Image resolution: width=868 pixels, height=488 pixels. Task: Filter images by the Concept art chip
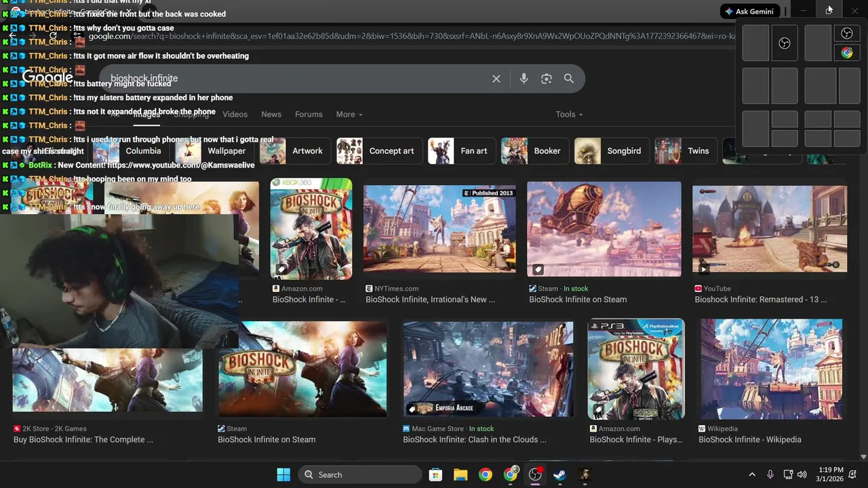pyautogui.click(x=380, y=151)
